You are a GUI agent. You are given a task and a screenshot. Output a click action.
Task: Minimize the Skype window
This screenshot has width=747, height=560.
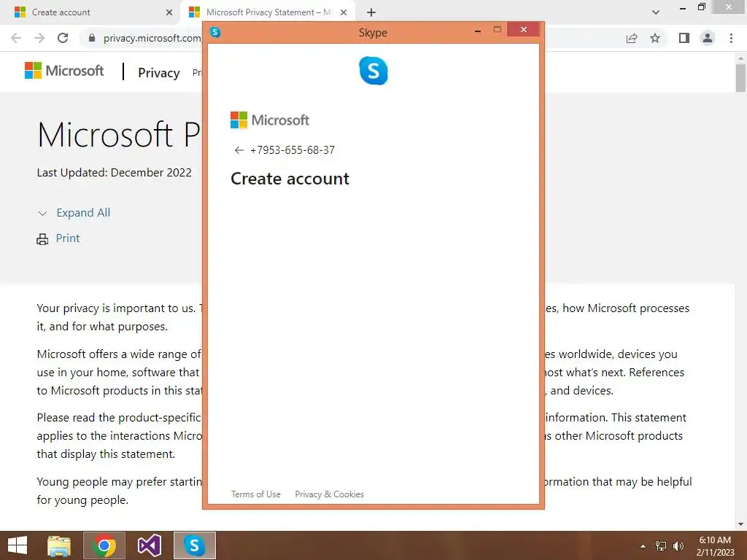[477, 31]
